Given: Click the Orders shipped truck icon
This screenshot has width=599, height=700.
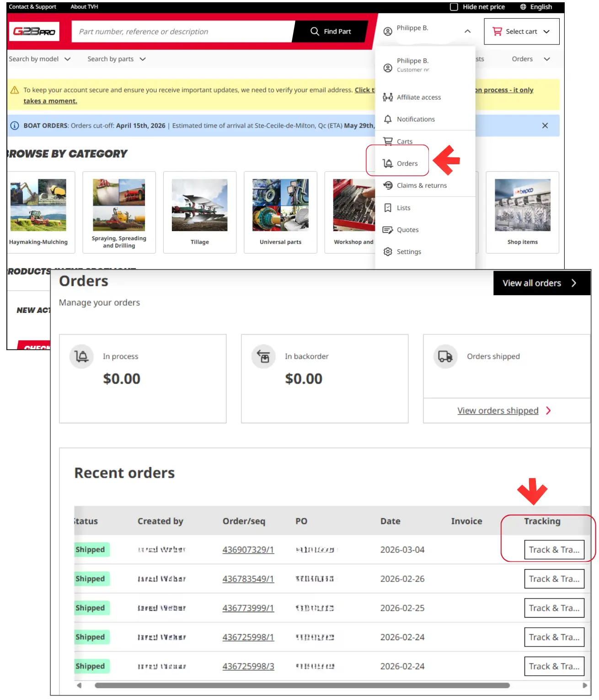Looking at the screenshot, I should 445,356.
